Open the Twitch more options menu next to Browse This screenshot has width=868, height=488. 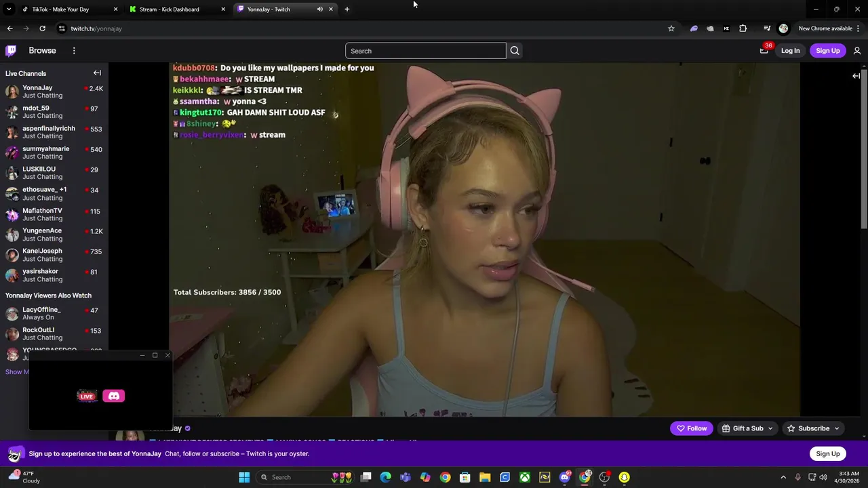point(74,51)
